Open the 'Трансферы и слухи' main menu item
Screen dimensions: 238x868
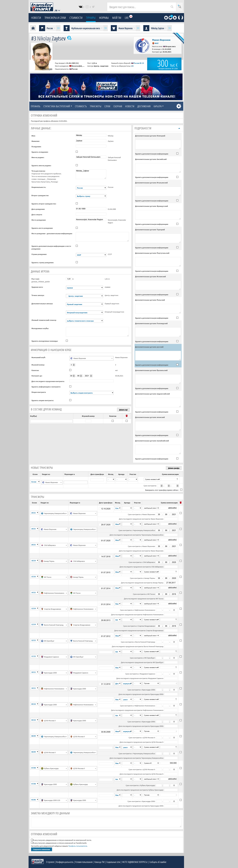55,18
